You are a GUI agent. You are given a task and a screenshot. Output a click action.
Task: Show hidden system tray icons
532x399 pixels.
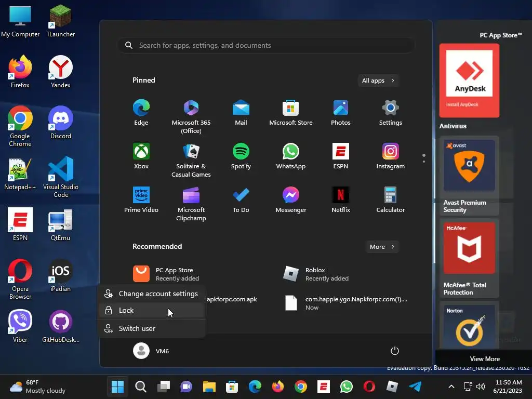(451, 387)
